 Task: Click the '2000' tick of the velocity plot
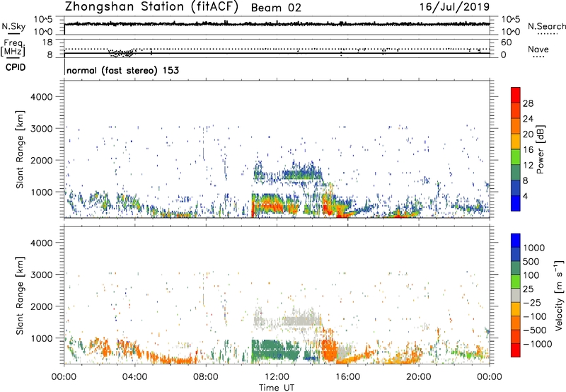[x=42, y=306]
